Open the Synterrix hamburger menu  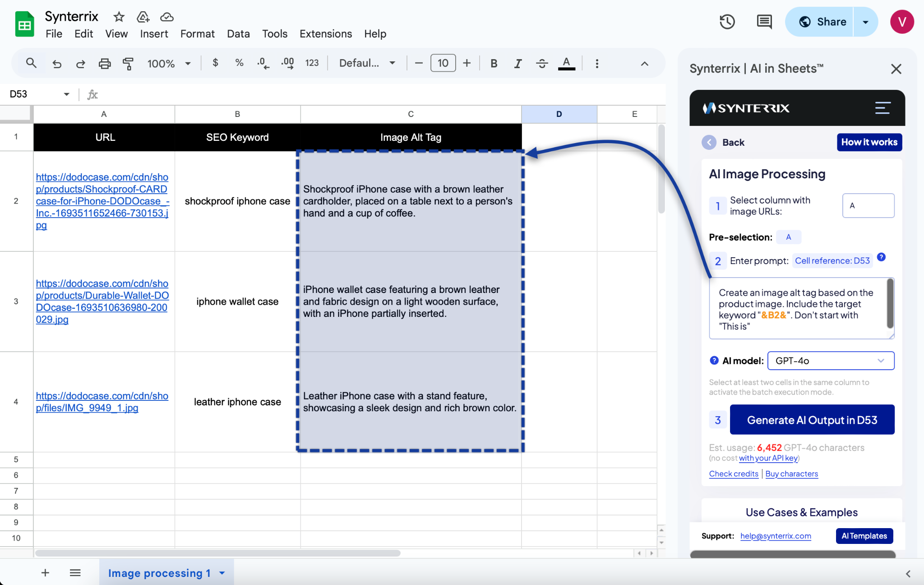pyautogui.click(x=882, y=108)
